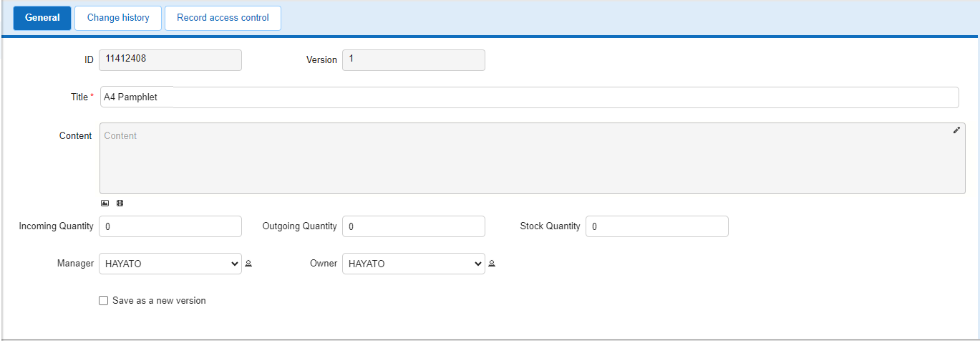
Task: Click the insert image icon below Content
Action: coord(105,203)
